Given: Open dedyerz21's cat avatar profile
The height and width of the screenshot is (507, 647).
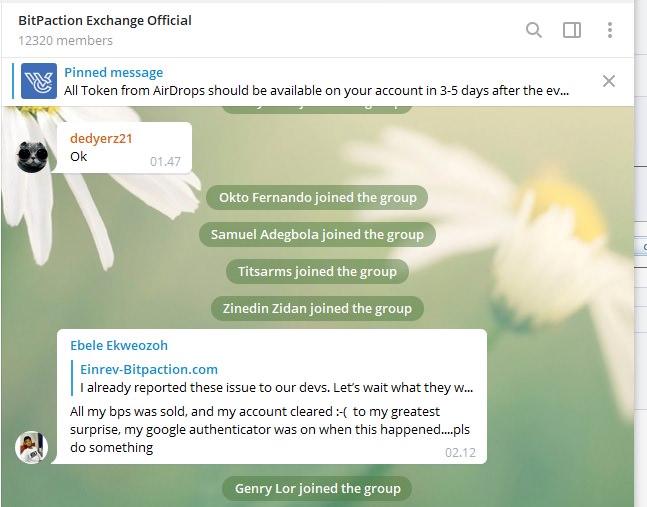Looking at the screenshot, I should 32,157.
